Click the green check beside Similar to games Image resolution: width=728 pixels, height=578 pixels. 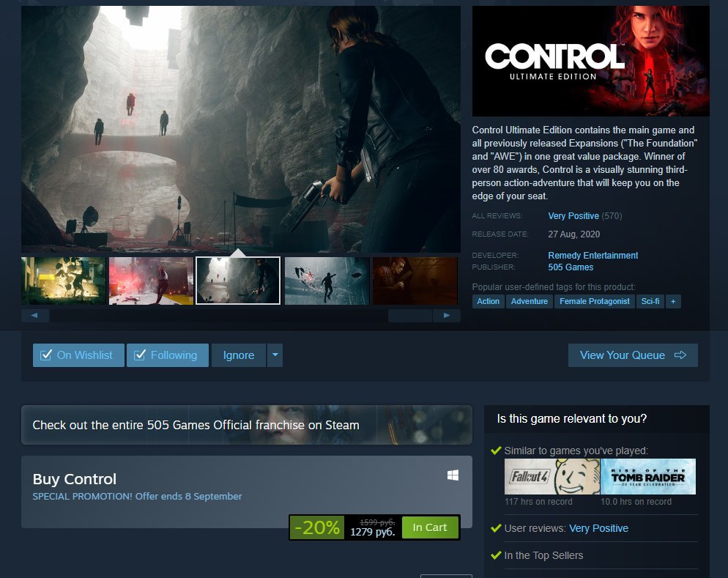click(496, 451)
